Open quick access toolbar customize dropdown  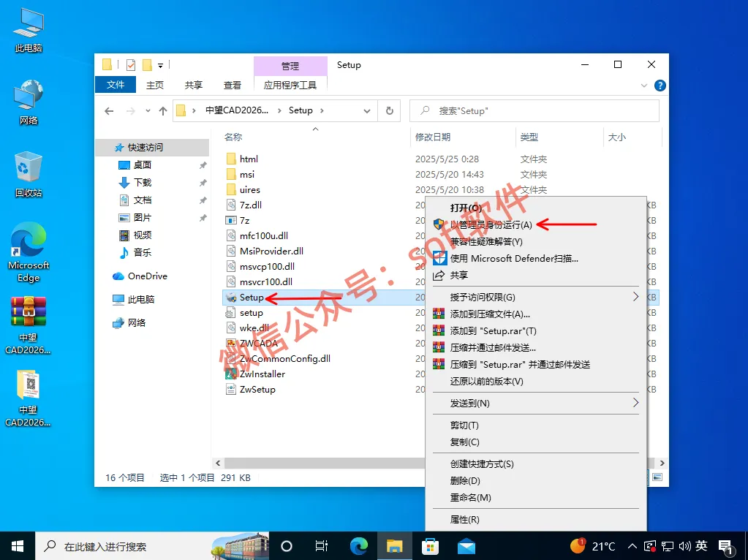point(160,65)
